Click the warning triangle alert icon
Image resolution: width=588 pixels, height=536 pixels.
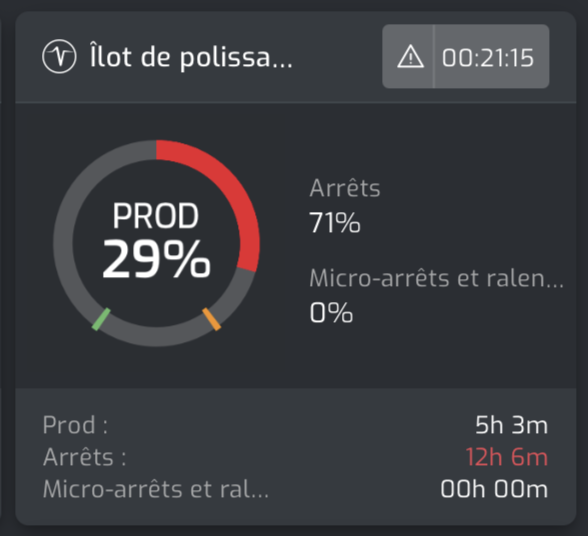pyautogui.click(x=410, y=57)
